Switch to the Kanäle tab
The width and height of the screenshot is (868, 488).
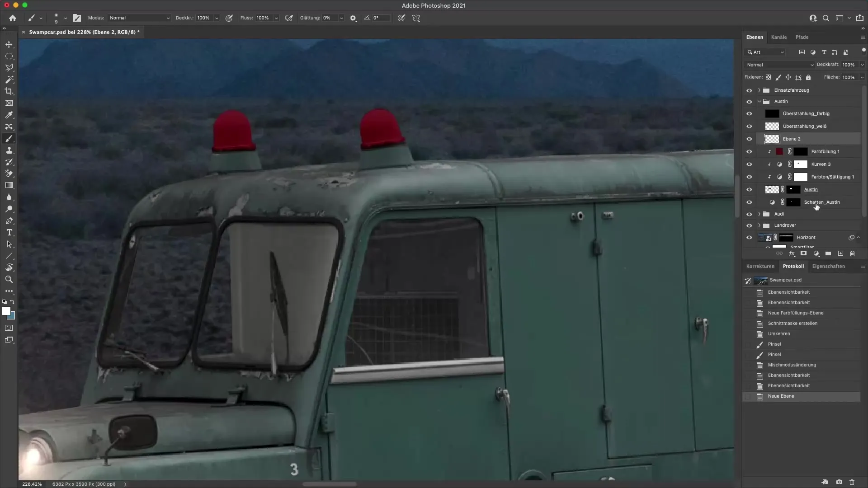[x=778, y=38]
